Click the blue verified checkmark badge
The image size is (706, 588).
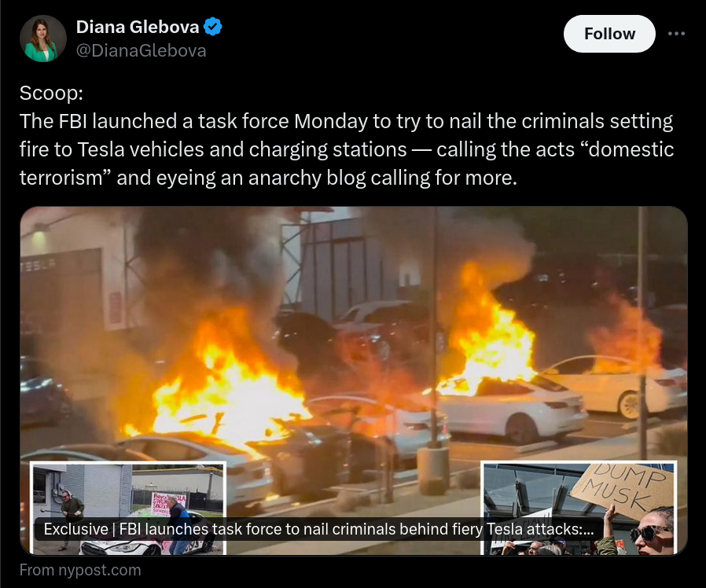[212, 27]
